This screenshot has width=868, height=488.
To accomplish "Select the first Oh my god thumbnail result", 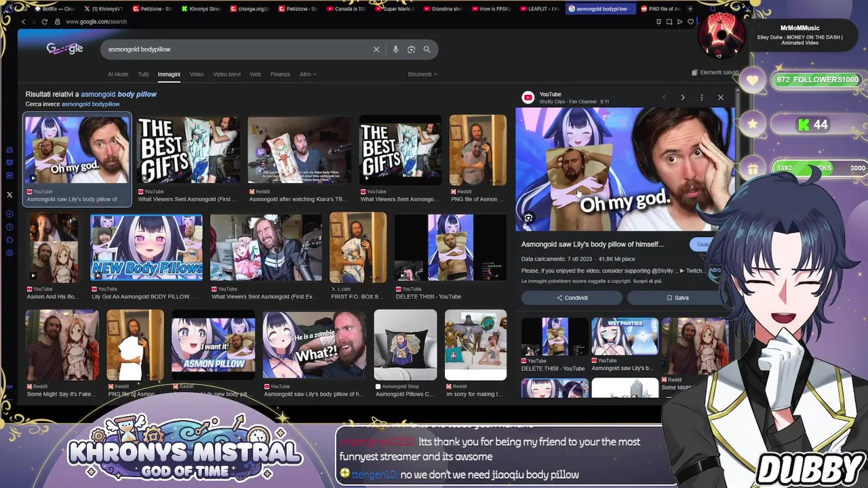I will point(77,150).
